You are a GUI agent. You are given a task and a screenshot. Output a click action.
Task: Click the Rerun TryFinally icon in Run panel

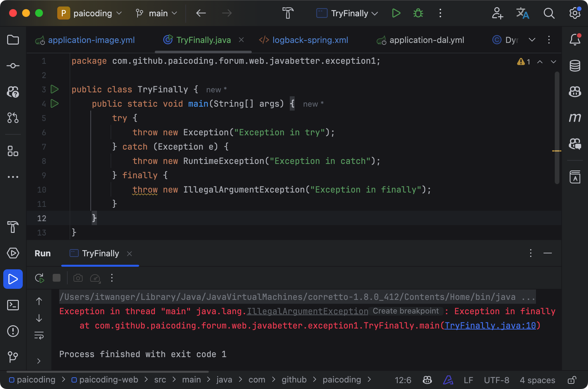tap(39, 278)
